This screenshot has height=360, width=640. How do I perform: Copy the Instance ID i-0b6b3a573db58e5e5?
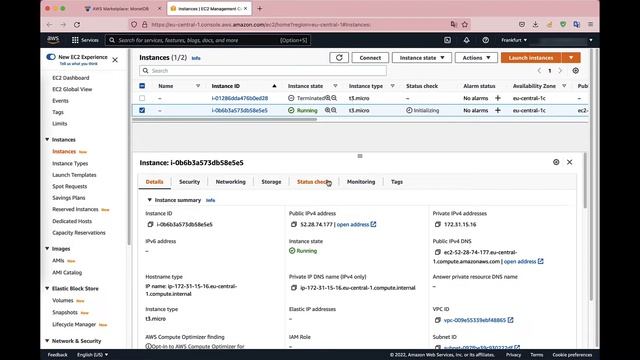point(150,224)
